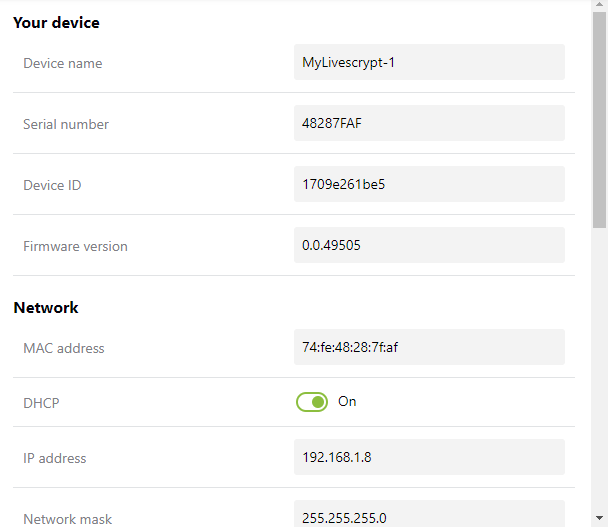Click the IP address label

coord(55,458)
